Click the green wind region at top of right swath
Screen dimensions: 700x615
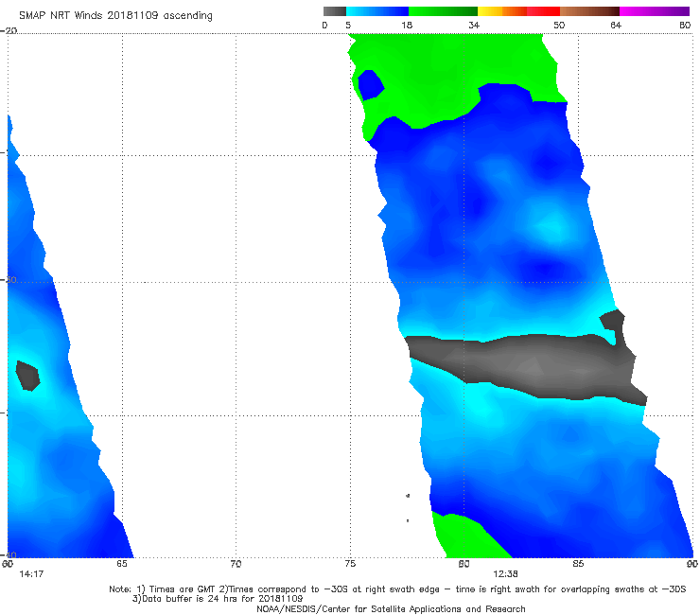(446, 76)
